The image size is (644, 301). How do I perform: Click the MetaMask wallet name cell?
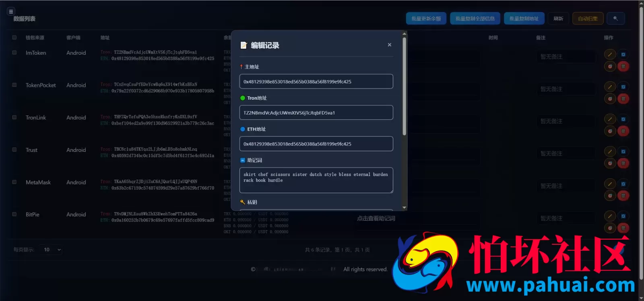point(38,182)
